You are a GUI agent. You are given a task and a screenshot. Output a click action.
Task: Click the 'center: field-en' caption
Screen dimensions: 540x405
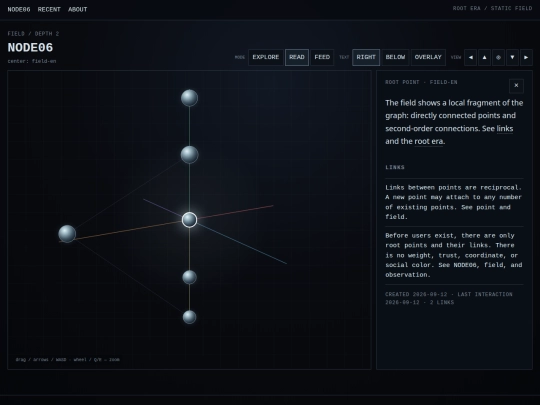click(32, 61)
